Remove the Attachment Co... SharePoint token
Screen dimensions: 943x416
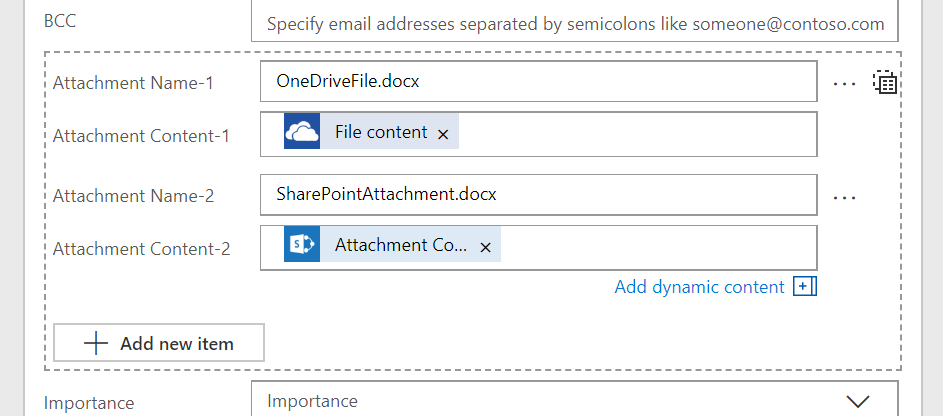click(x=485, y=246)
